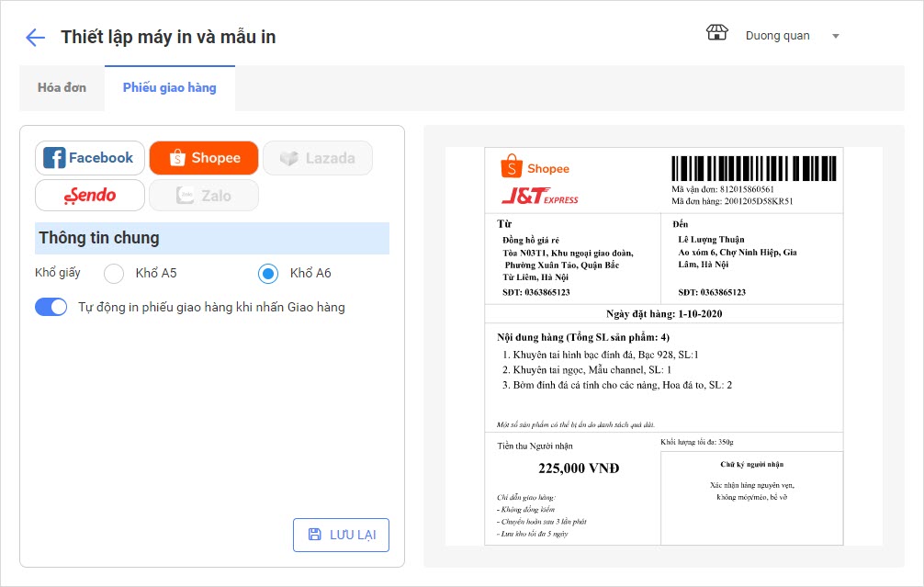Click the barcode on the slip preview

tap(754, 168)
